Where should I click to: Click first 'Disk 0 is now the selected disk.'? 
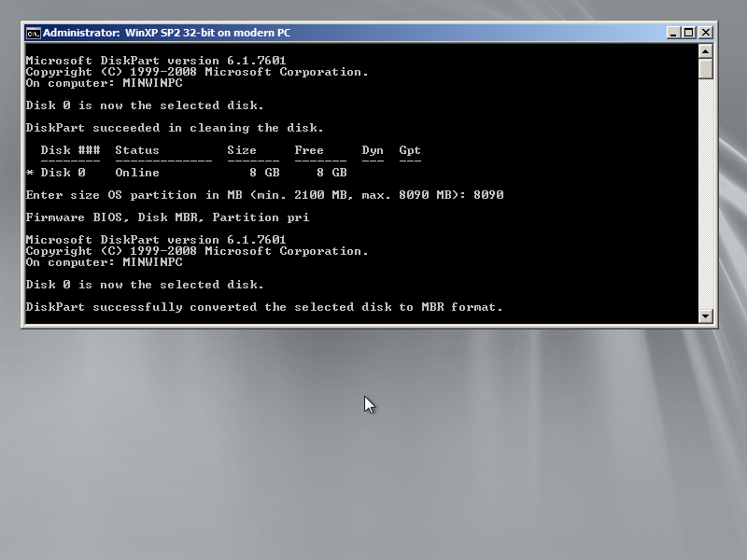[x=145, y=105]
